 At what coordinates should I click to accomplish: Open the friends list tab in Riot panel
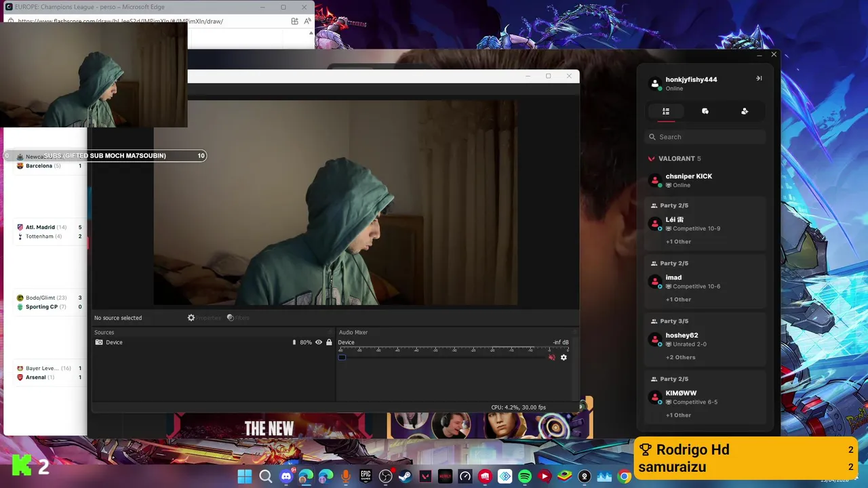click(666, 111)
